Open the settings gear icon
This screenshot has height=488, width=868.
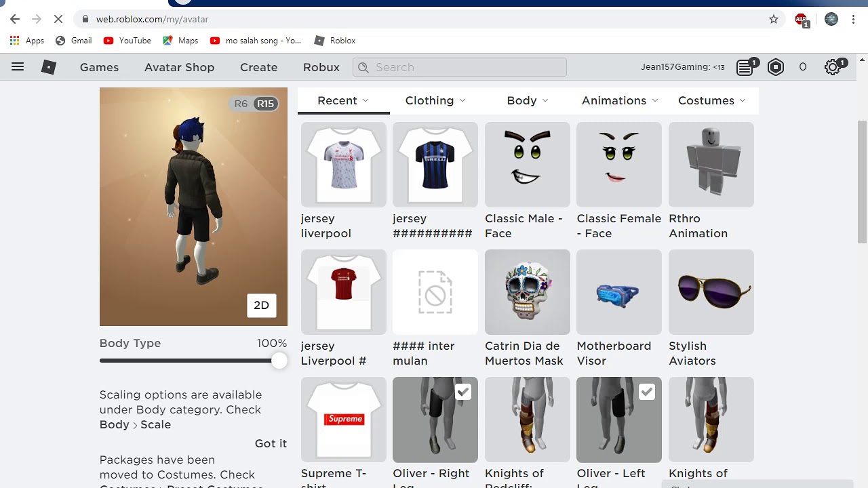[833, 67]
